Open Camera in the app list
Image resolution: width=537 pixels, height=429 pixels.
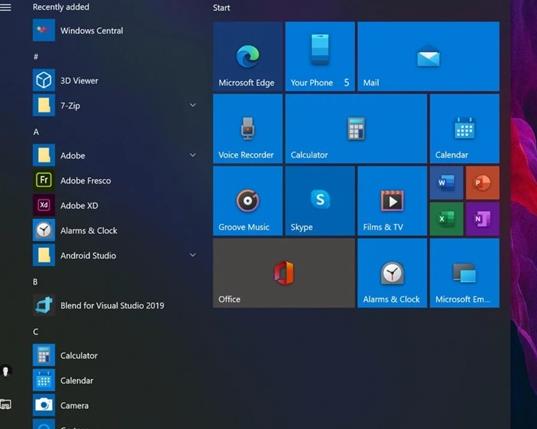click(x=116, y=405)
